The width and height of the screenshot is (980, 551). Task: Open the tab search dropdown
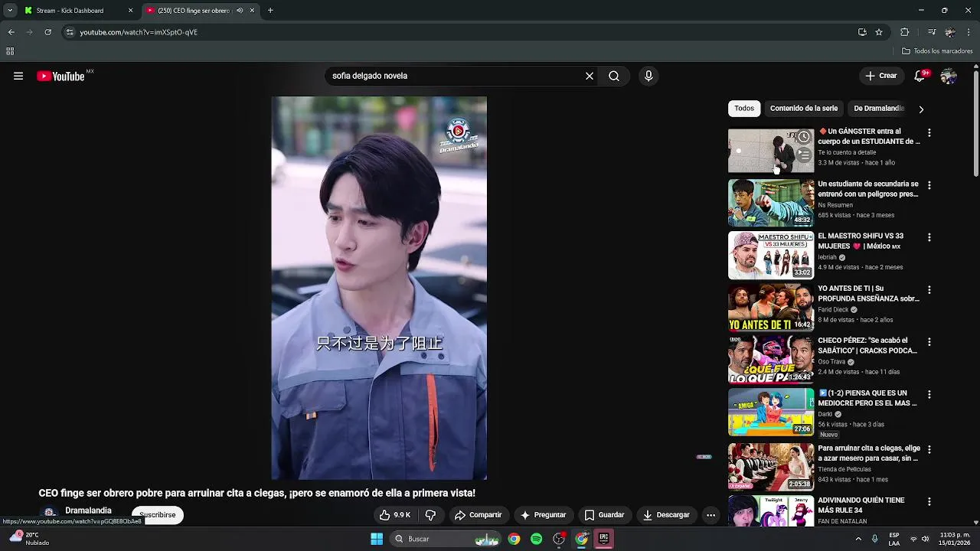[x=10, y=11]
